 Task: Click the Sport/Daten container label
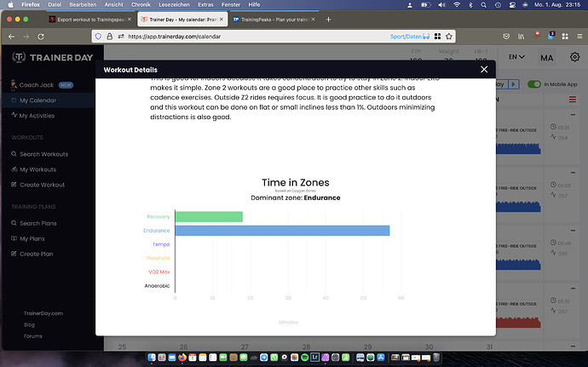click(410, 37)
